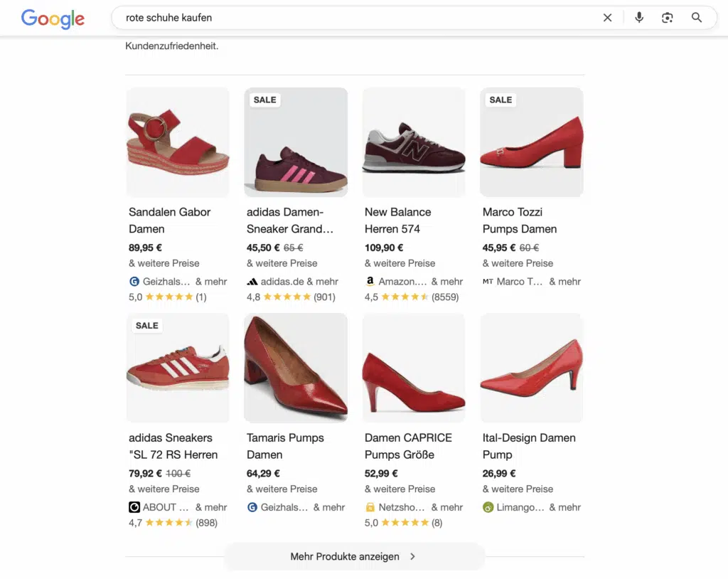The width and height of the screenshot is (728, 579).
Task: Clear the search query with the X icon
Action: click(x=607, y=18)
